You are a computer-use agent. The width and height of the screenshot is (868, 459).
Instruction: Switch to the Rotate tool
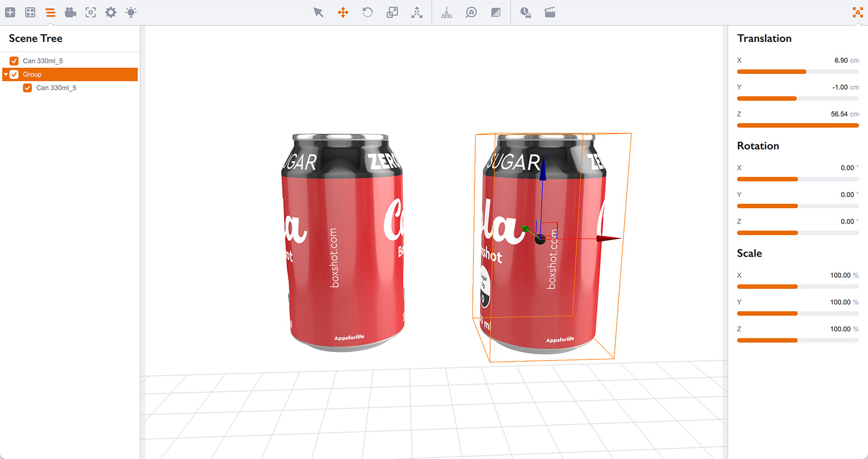(367, 12)
